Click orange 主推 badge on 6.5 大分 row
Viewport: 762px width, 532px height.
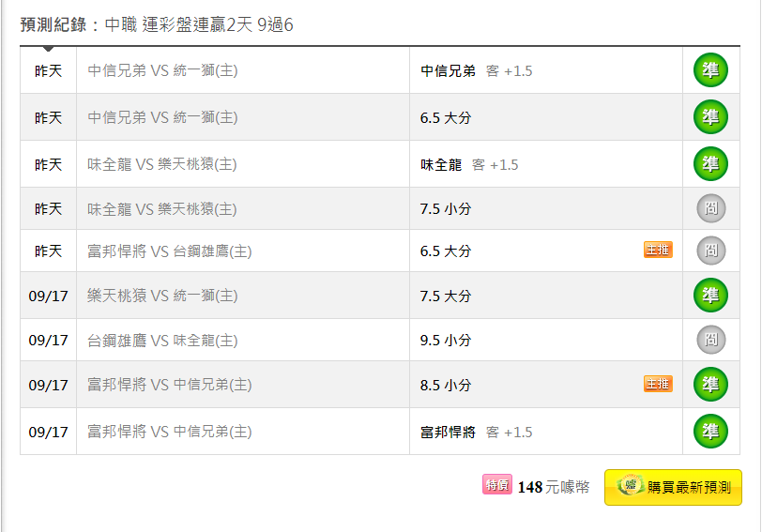click(x=657, y=250)
